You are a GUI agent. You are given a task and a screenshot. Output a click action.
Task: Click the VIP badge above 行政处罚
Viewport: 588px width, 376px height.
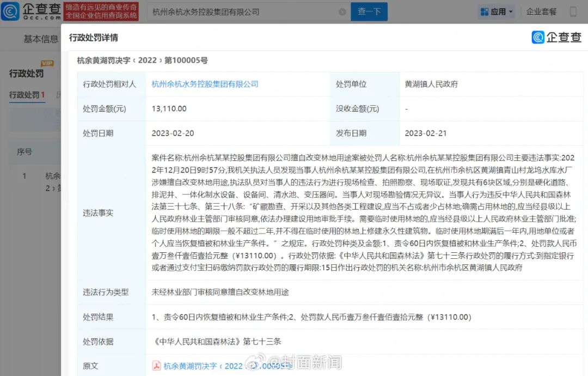coord(47,64)
